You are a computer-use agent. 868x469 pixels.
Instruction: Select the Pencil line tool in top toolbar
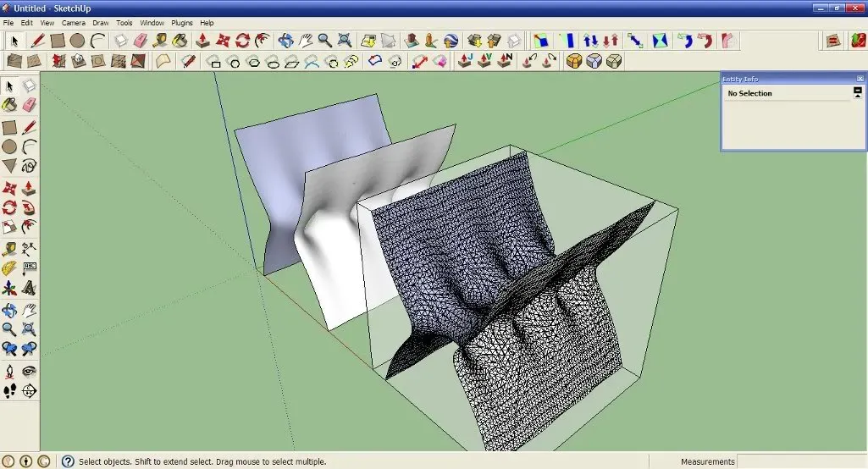coord(37,41)
